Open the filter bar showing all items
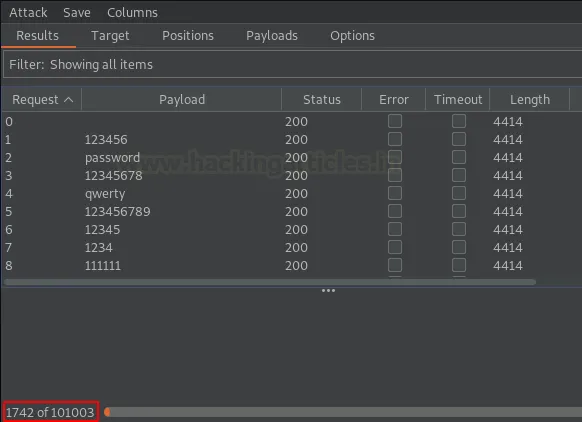This screenshot has height=422, width=582. [292, 65]
